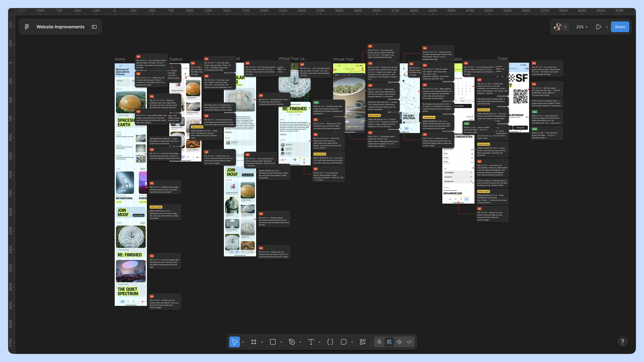Select the Ticket frame label

click(x=502, y=58)
